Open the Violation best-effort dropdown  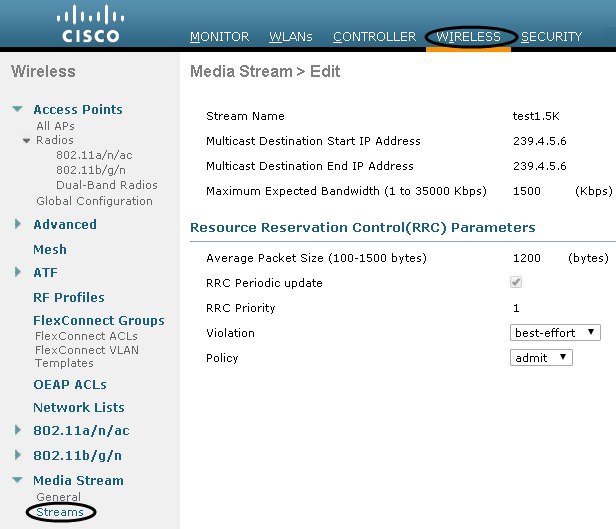555,333
